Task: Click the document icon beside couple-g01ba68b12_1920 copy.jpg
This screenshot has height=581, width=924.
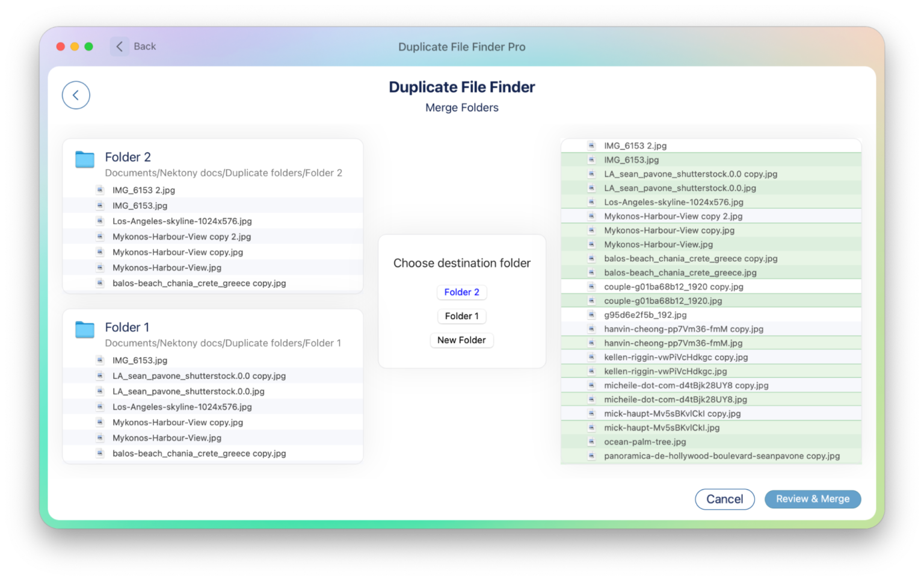Action: pos(591,287)
